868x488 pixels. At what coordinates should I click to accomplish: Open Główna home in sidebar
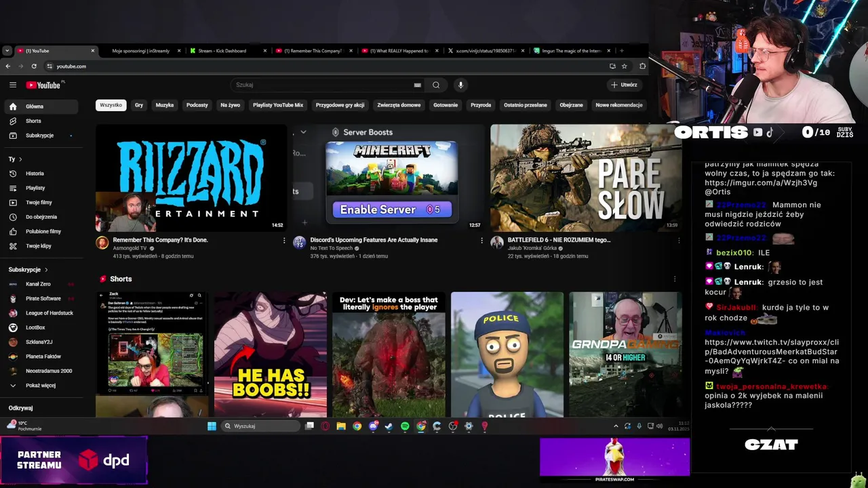pyautogui.click(x=42, y=106)
